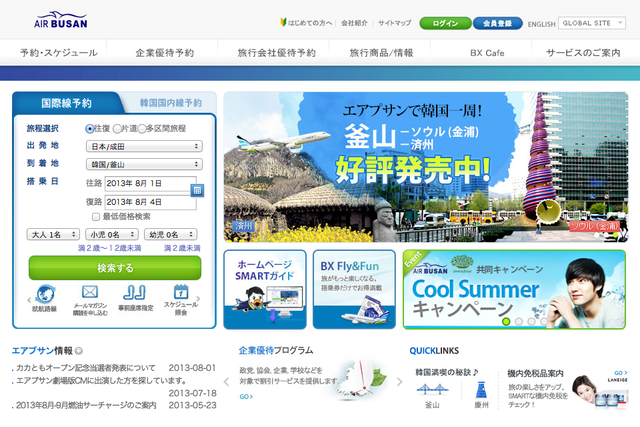Click the green beginner leaf icon

283,22
